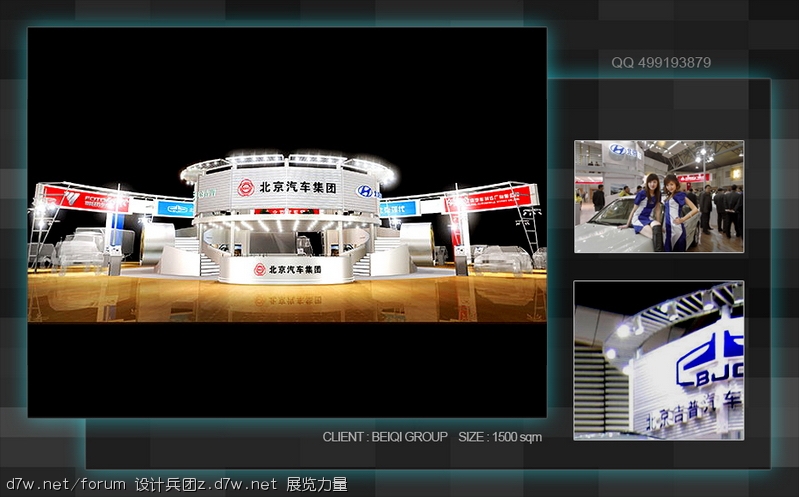Click the red emblem on the lower reception counter

click(x=260, y=269)
